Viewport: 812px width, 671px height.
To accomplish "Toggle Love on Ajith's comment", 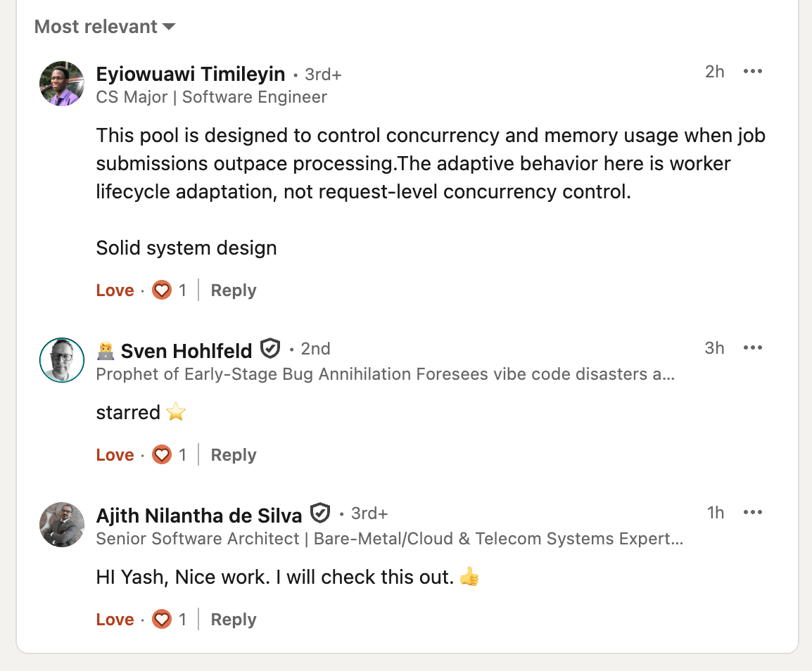I will point(115,620).
